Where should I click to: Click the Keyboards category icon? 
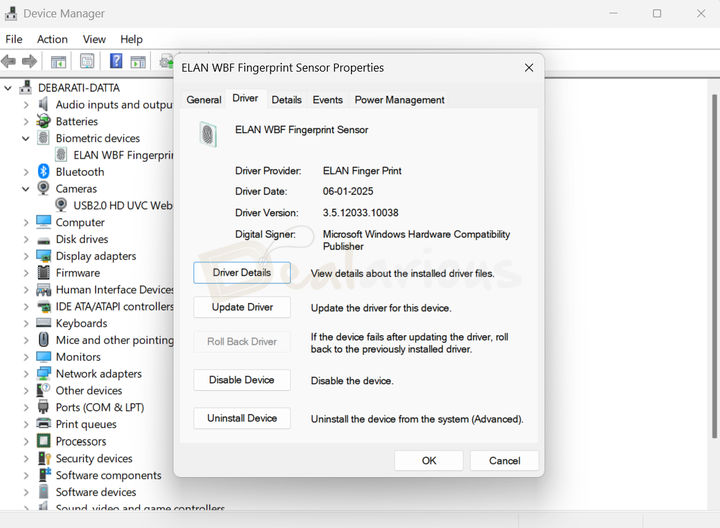click(44, 323)
